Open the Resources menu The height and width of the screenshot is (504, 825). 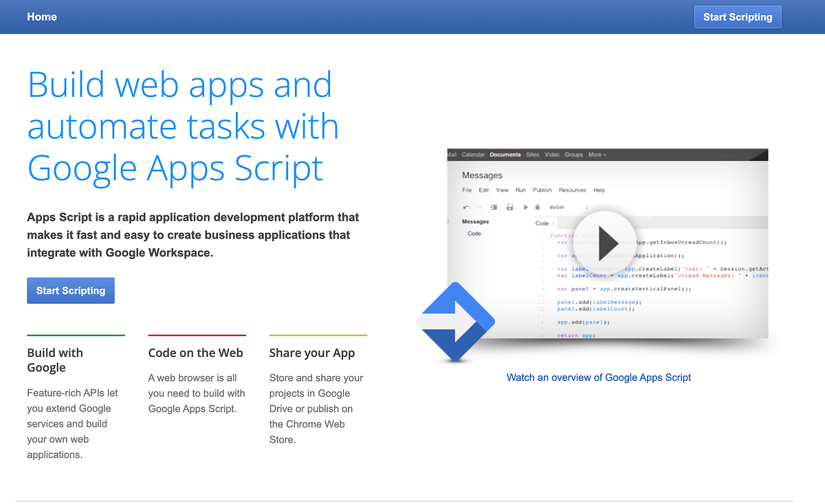coord(572,190)
